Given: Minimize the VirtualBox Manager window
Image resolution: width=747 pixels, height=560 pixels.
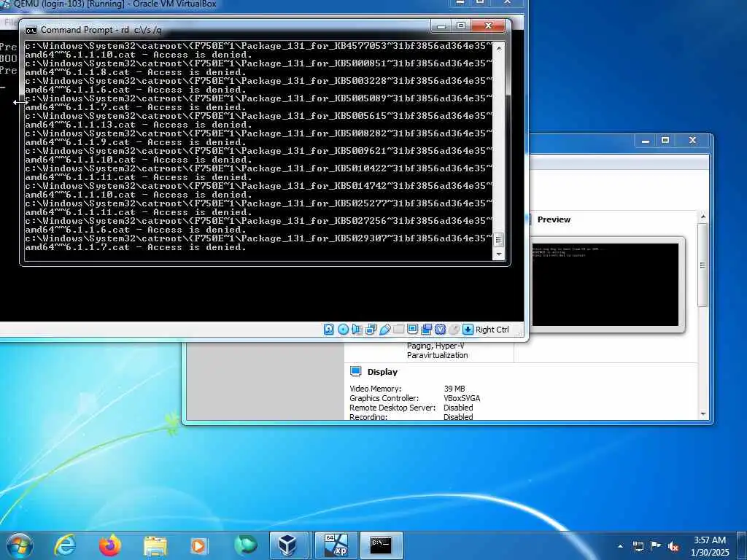Looking at the screenshot, I should (646, 140).
